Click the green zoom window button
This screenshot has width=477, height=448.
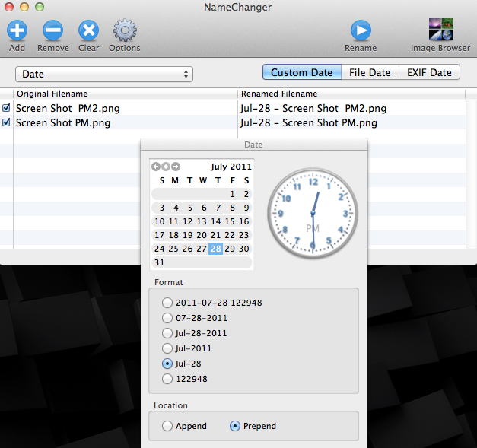(40, 7)
